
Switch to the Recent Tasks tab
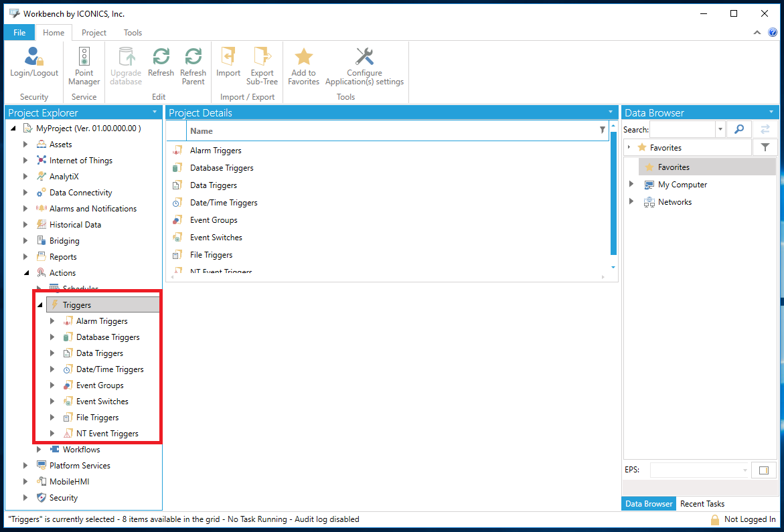tap(702, 504)
